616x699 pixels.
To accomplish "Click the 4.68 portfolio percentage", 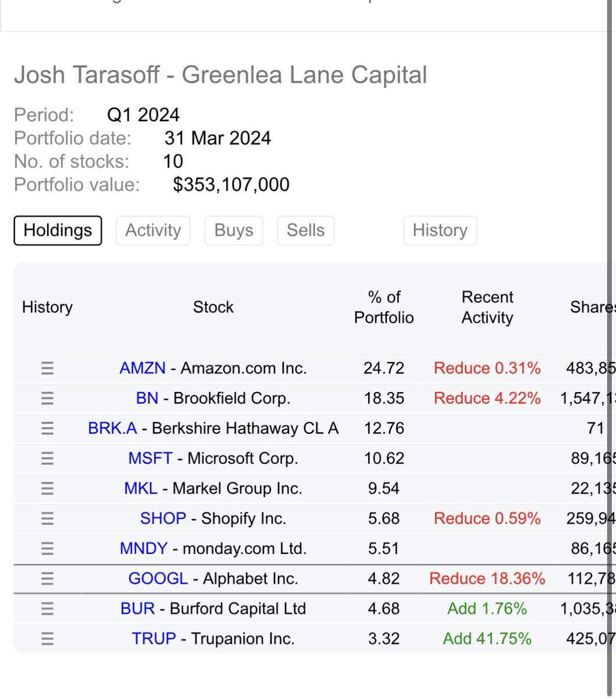I will click(384, 609).
